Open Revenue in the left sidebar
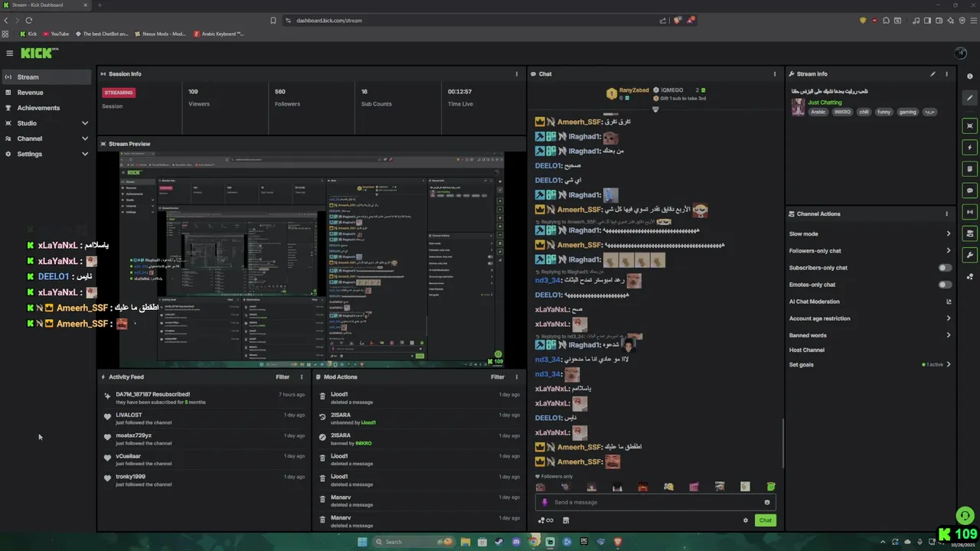The width and height of the screenshot is (980, 551). 46,93
